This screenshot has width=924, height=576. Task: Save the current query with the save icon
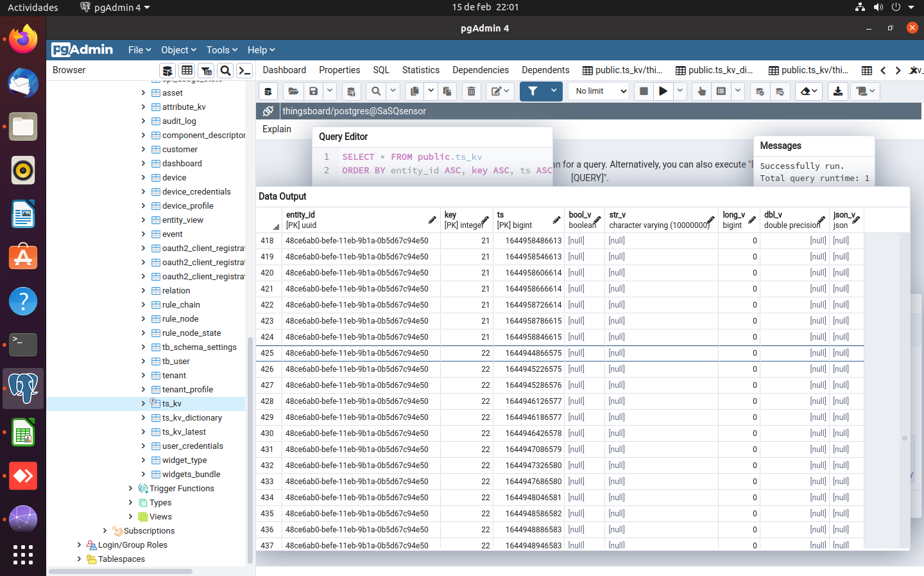click(313, 91)
